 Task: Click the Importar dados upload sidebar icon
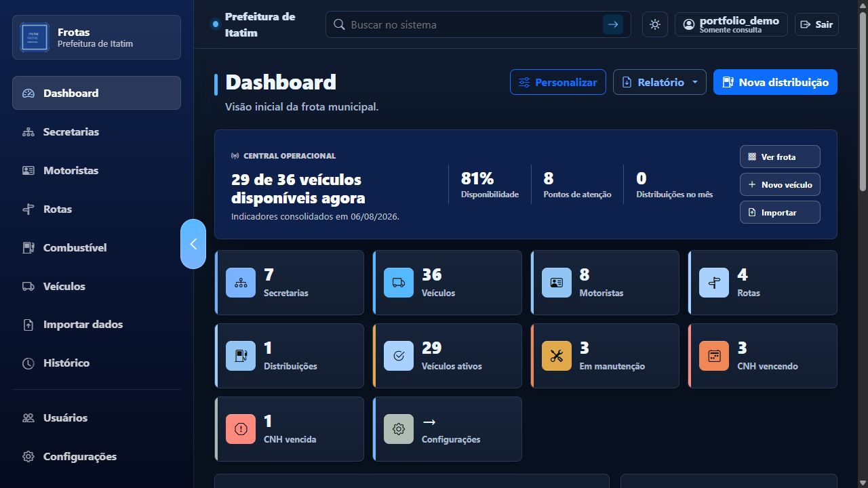pyautogui.click(x=28, y=325)
